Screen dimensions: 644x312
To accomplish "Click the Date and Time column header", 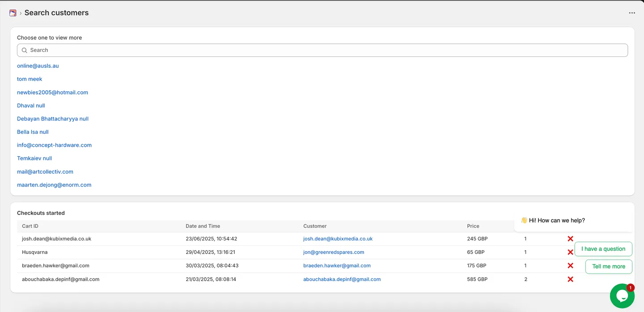I will pos(203,226).
